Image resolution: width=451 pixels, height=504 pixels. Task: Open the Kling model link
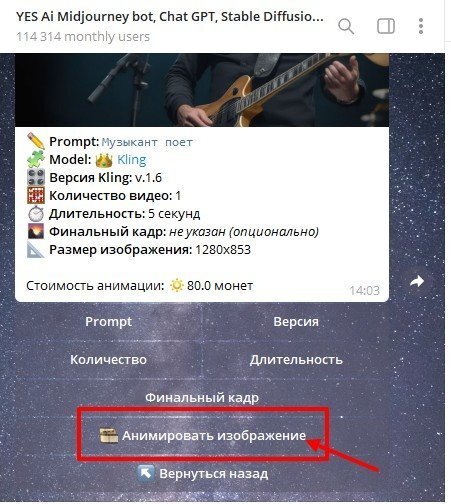[132, 160]
